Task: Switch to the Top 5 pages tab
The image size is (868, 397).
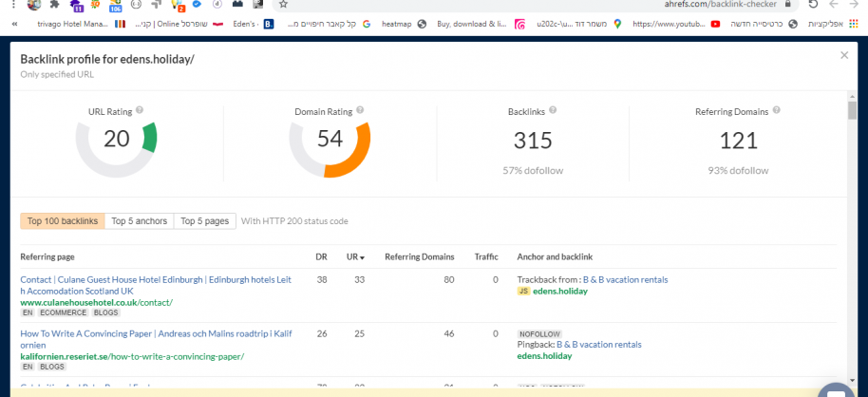Action: coord(205,221)
